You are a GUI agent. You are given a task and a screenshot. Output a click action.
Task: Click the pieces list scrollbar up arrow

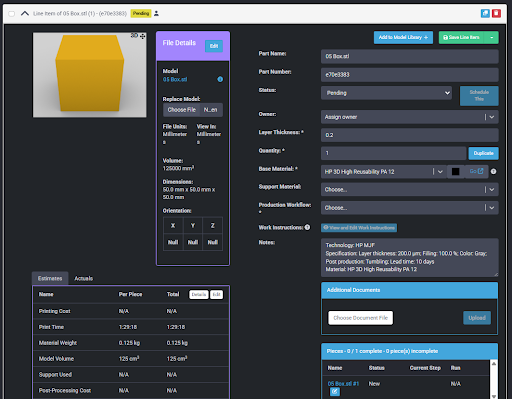494,364
